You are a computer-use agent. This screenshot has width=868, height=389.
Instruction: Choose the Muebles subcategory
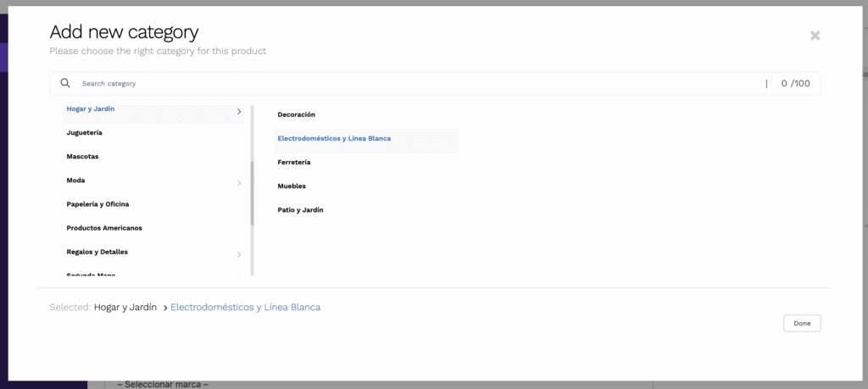(x=292, y=186)
